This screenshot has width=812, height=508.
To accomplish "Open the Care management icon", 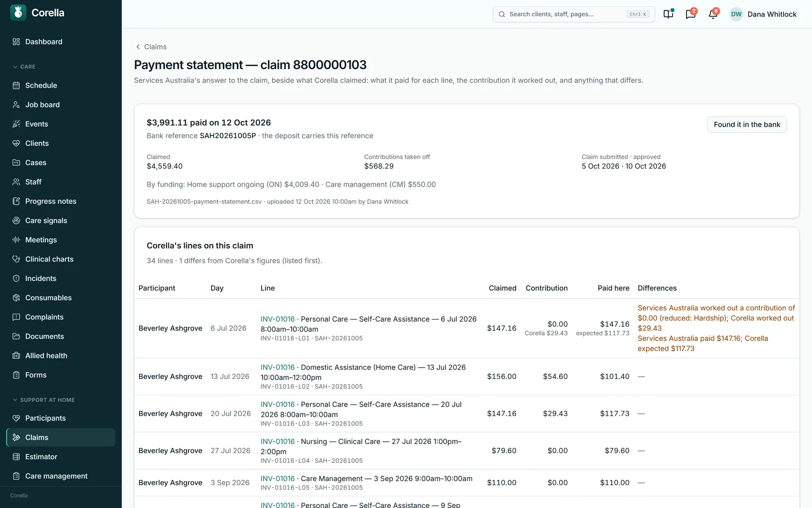I will (16, 476).
